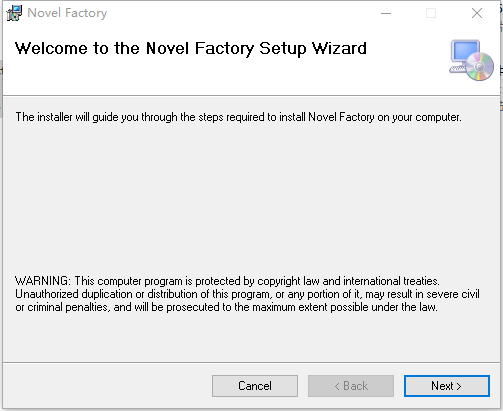Click the criminal penalties warning line
The image size is (503, 411).
(x=226, y=307)
